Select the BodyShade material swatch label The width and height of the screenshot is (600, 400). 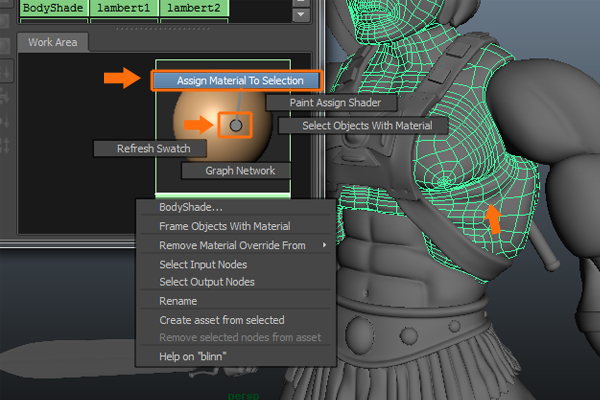point(53,8)
